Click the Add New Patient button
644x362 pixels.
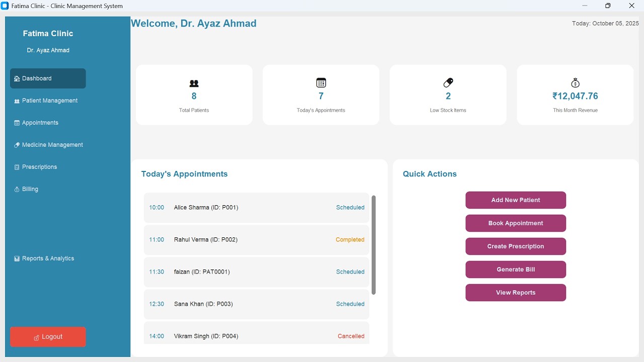click(x=516, y=200)
